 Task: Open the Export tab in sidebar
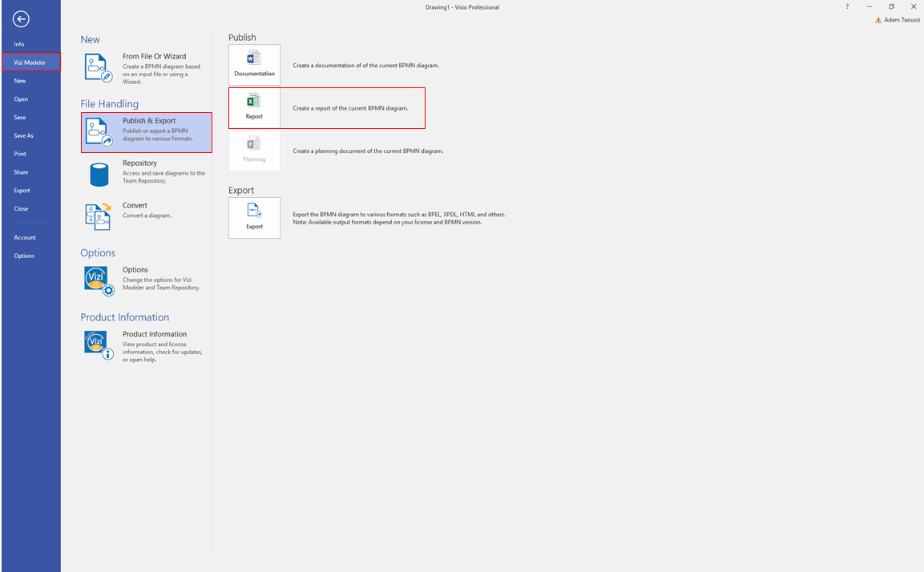(22, 191)
